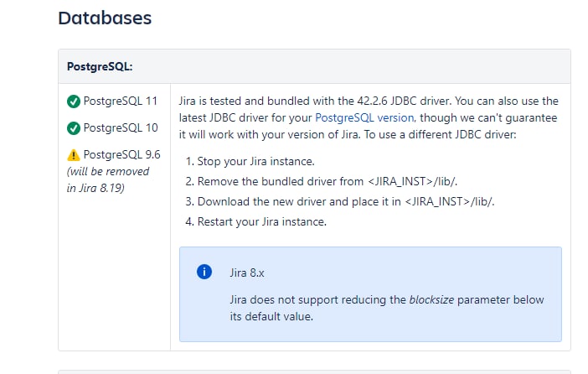Viewport: 588px width, 374px height.
Task: Click step 1 Stop your Jira instance
Action: 250,162
